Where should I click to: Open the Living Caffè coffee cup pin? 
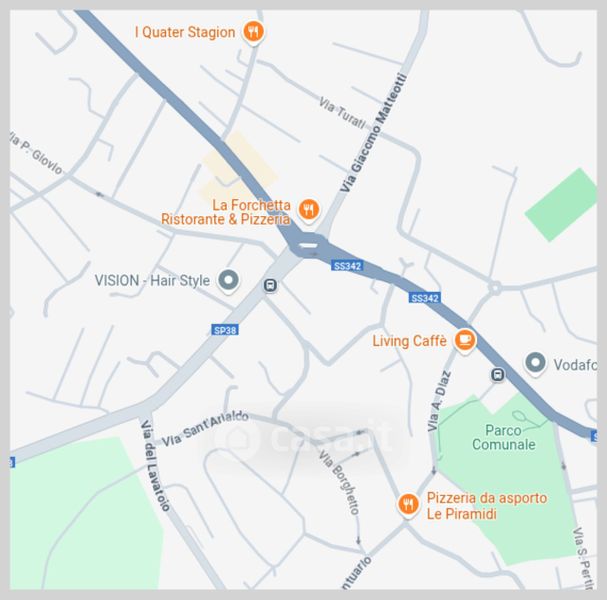(x=465, y=341)
